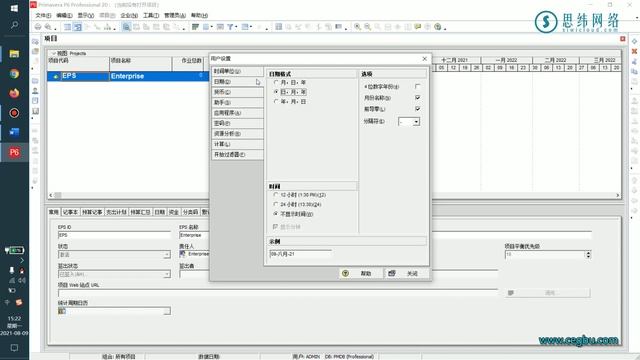
Task: Click the red screen recorder taskbar icon
Action: [14, 113]
